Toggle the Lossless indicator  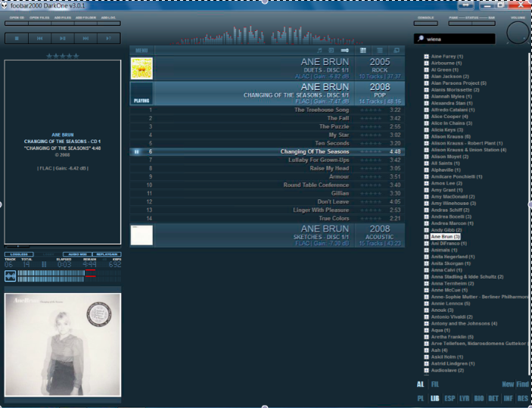(19, 254)
